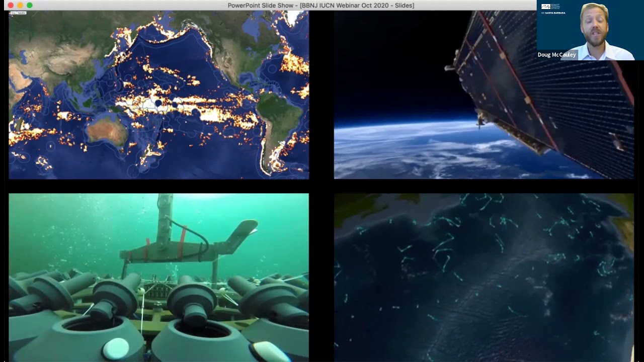Click the UC Santa Barbara text
Viewport: 644px width, 362px height.
click(553, 13)
